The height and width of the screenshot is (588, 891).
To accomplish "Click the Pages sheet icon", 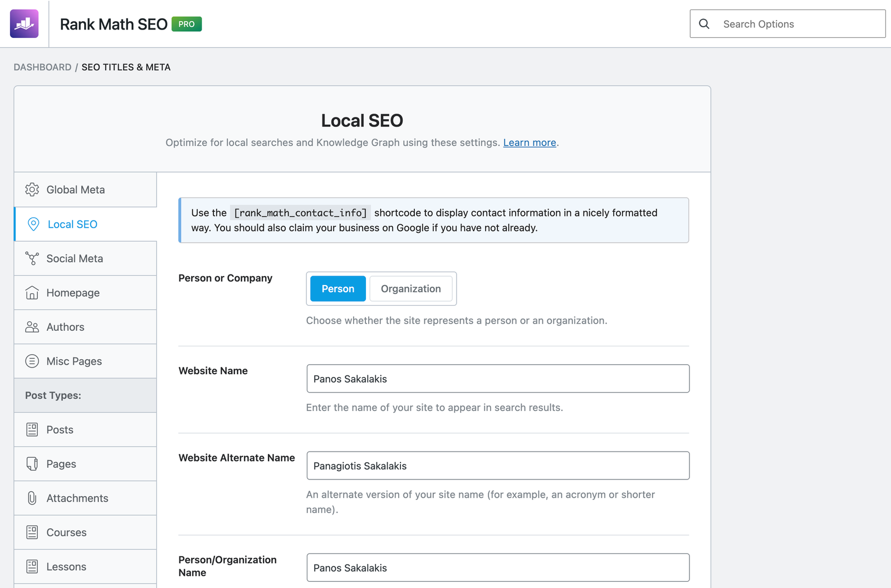I will pyautogui.click(x=32, y=464).
